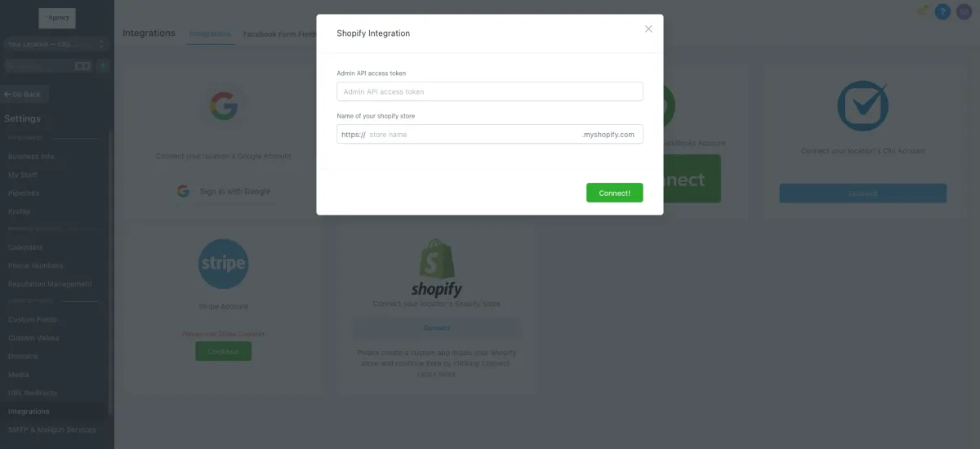Click the green Connect! button
This screenshot has height=449, width=980.
coord(614,193)
